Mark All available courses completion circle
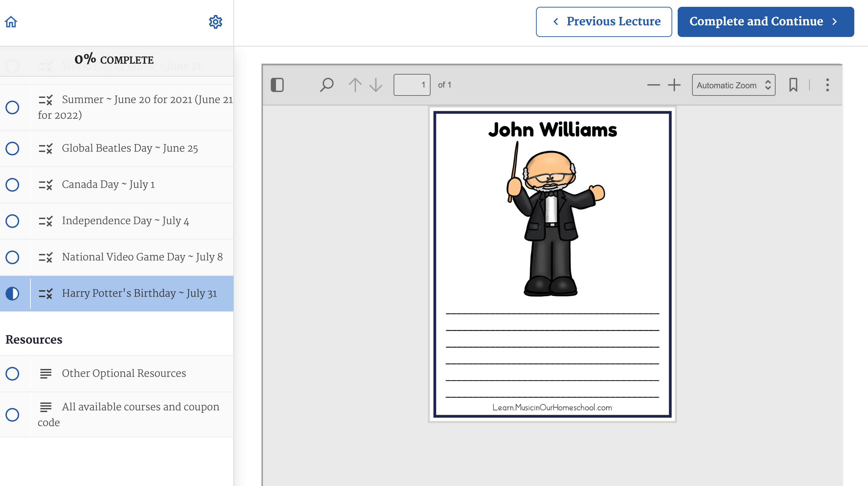 (x=12, y=415)
